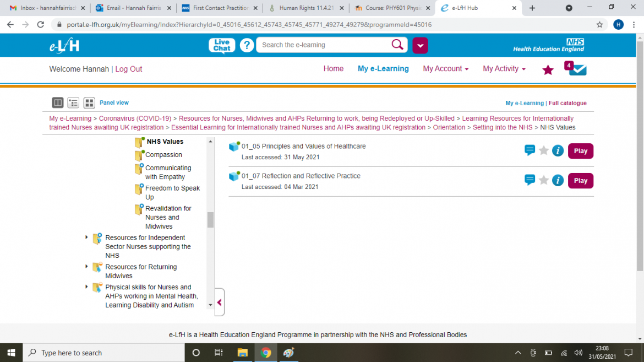Click the Log Out link
This screenshot has height=362, width=644.
pos(129,69)
